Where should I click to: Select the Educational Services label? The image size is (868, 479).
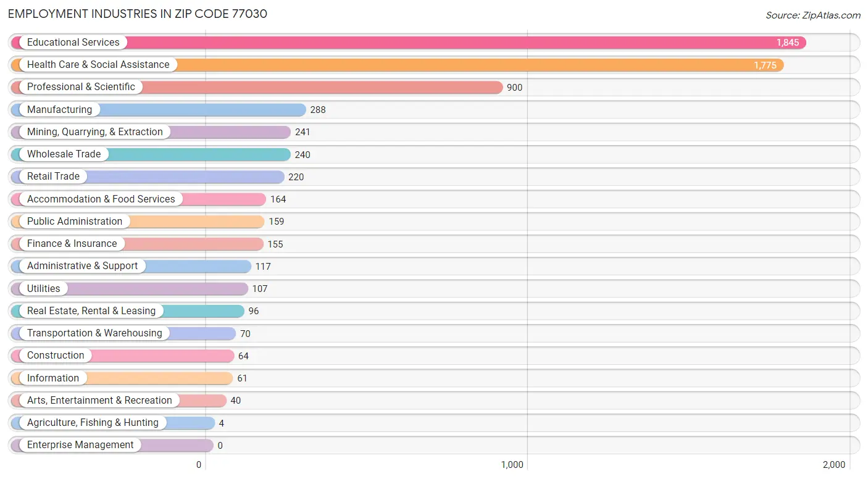pos(73,43)
